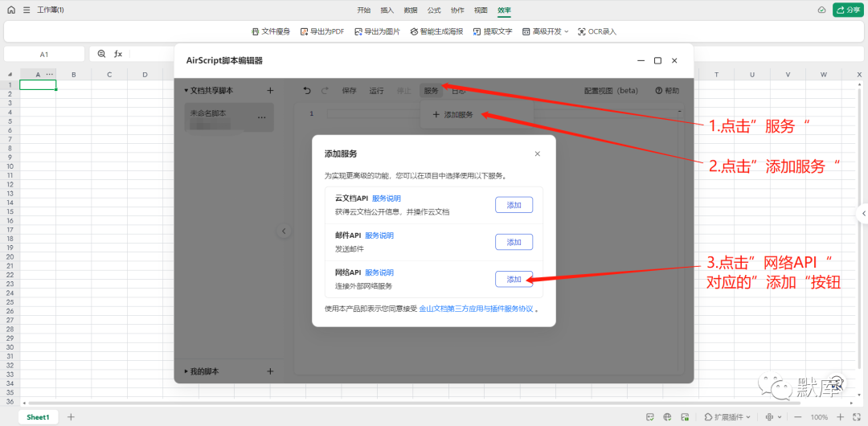Add the 网络API service
The width and height of the screenshot is (868, 426).
tap(514, 279)
